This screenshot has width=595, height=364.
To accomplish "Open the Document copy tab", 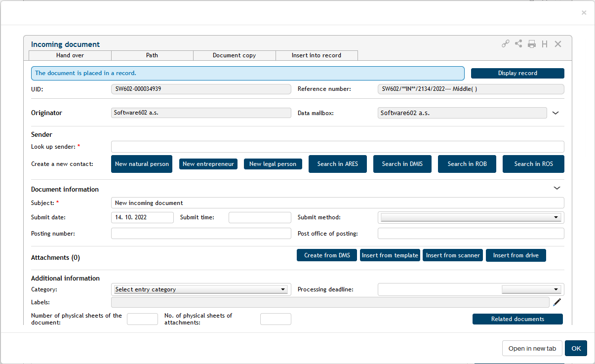I will click(234, 55).
